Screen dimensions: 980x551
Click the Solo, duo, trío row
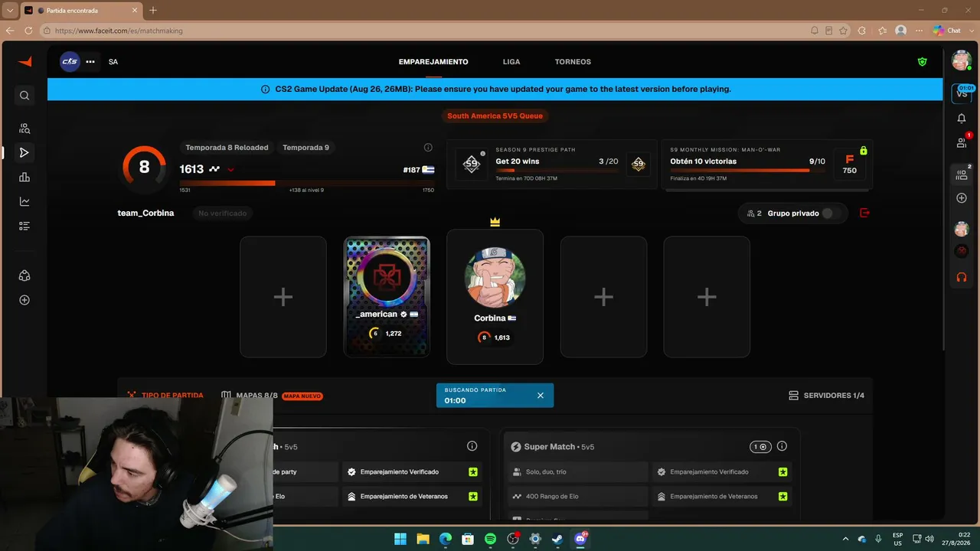pyautogui.click(x=577, y=472)
